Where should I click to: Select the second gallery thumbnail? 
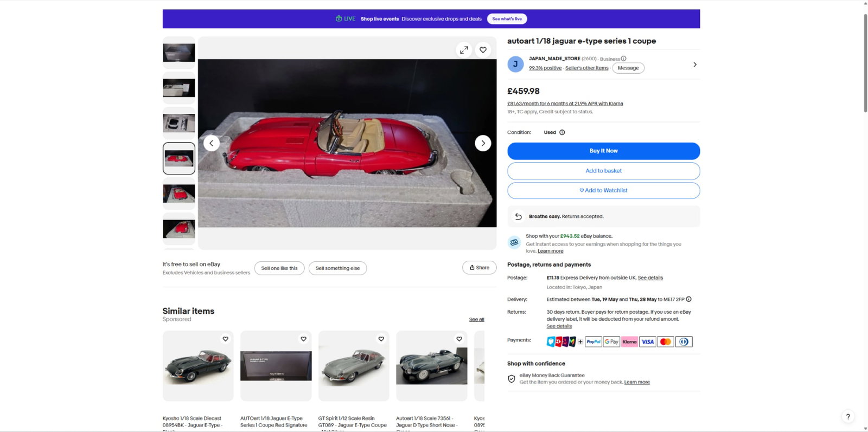(179, 88)
